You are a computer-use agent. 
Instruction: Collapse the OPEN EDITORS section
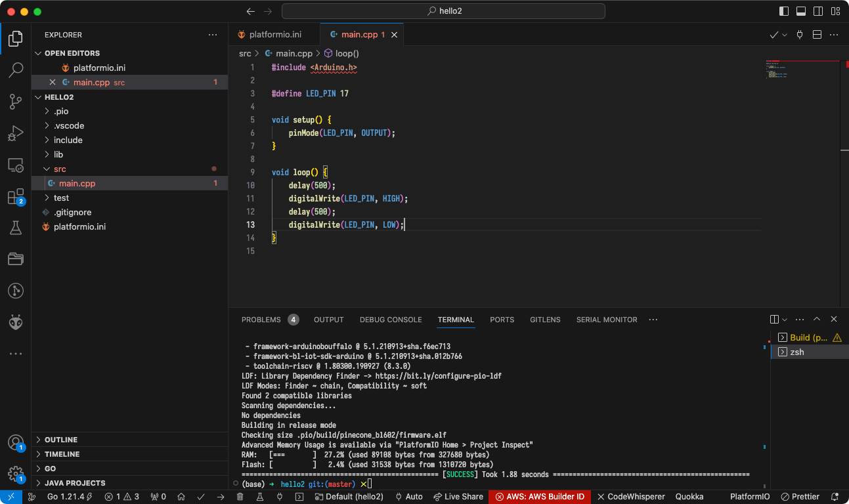click(129, 53)
